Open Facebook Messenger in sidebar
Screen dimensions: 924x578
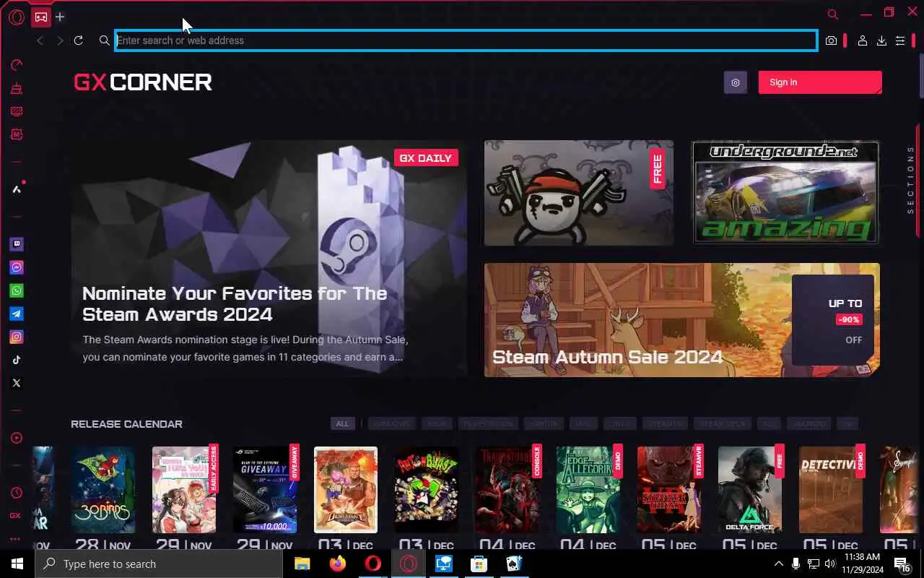[17, 267]
